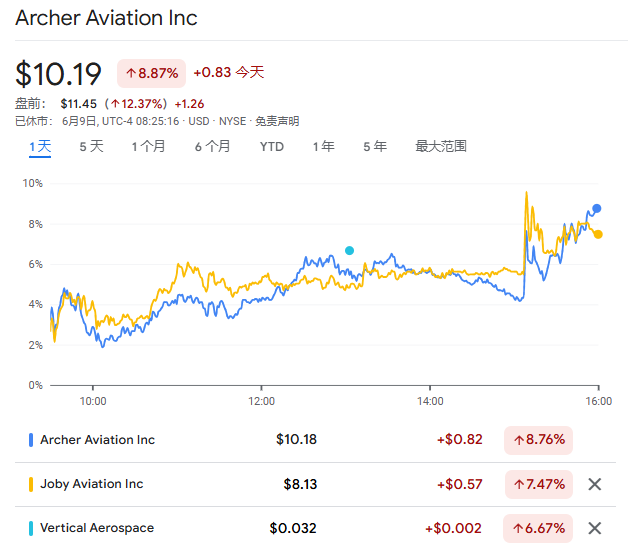Click the 10% y-axis label
628x550 pixels.
pyautogui.click(x=32, y=183)
